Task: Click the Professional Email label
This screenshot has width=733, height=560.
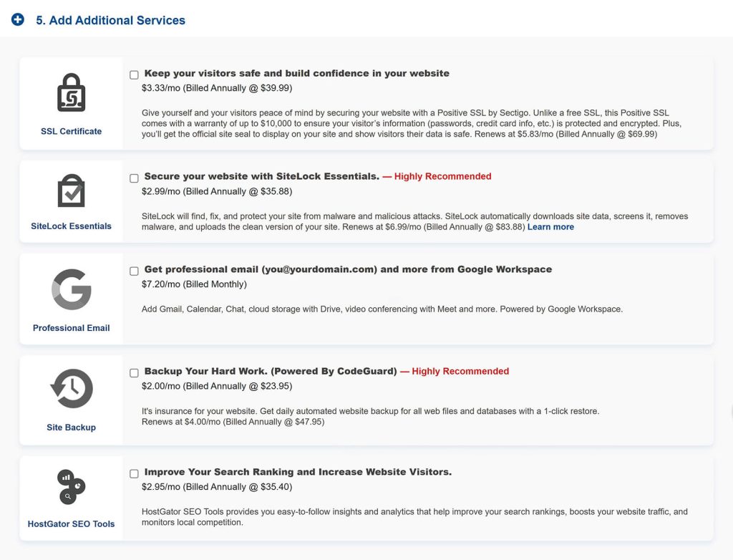Action: click(71, 328)
